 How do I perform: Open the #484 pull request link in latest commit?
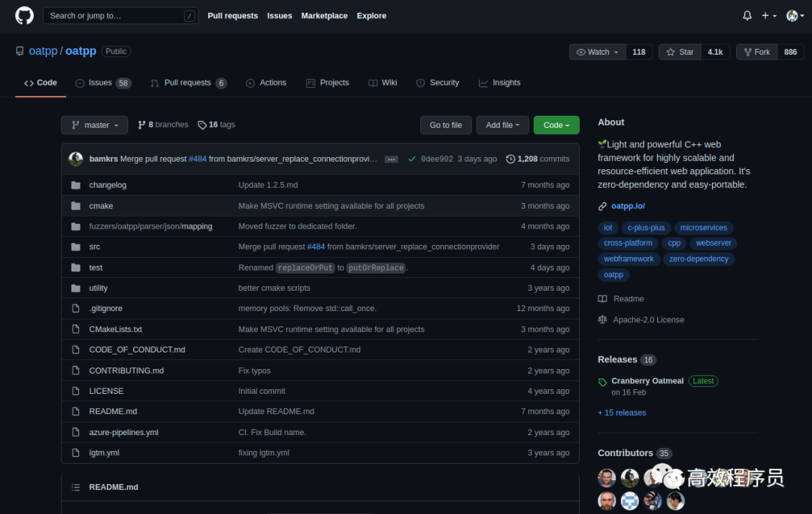[x=197, y=159]
